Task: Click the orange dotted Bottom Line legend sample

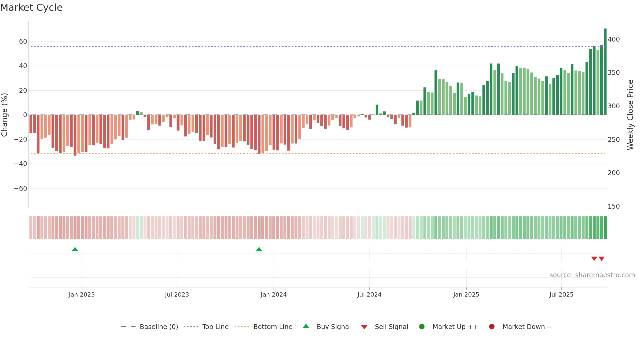Action: (242, 327)
